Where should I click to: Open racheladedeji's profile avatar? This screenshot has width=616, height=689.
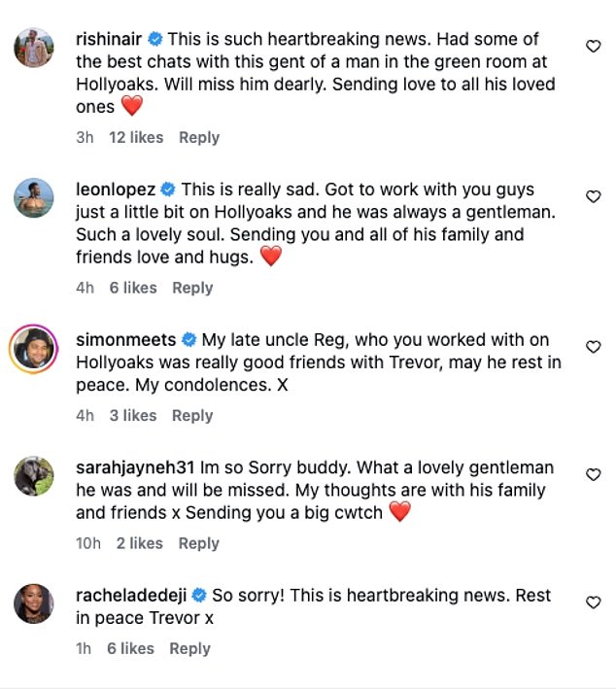(34, 603)
